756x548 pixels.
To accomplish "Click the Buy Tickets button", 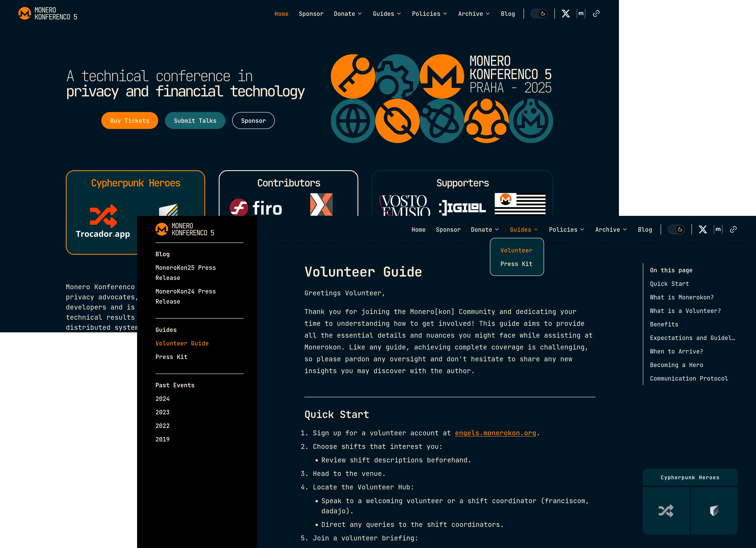I will coord(129,120).
